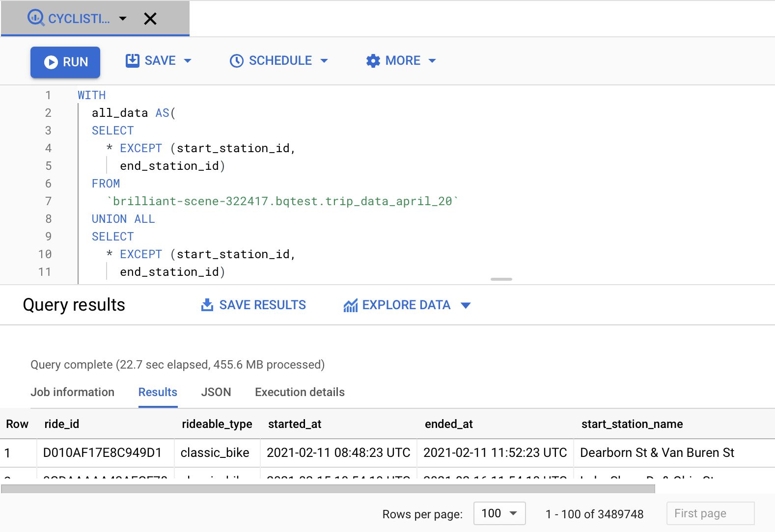
Task: Click the Query results heading
Action: pyautogui.click(x=74, y=305)
